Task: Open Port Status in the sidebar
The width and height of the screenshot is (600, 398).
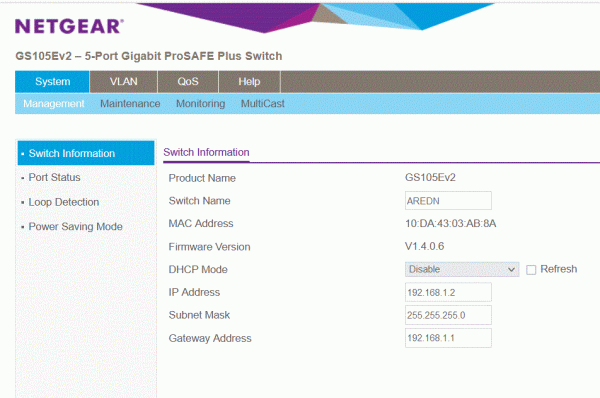Action: point(54,178)
